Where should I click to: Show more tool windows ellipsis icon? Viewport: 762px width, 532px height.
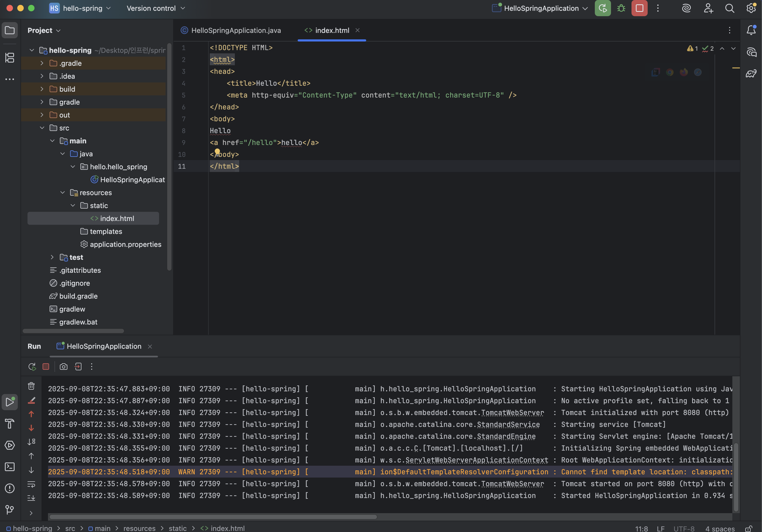(10, 79)
